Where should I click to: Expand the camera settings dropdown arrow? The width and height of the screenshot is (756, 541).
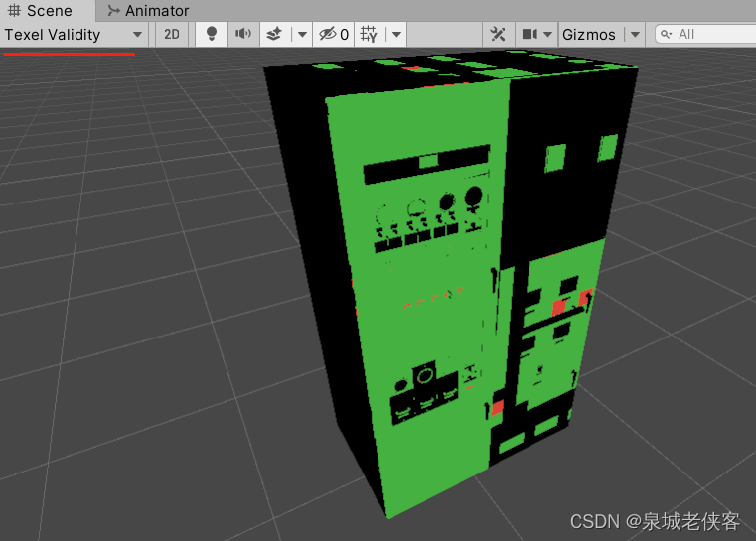tap(547, 34)
